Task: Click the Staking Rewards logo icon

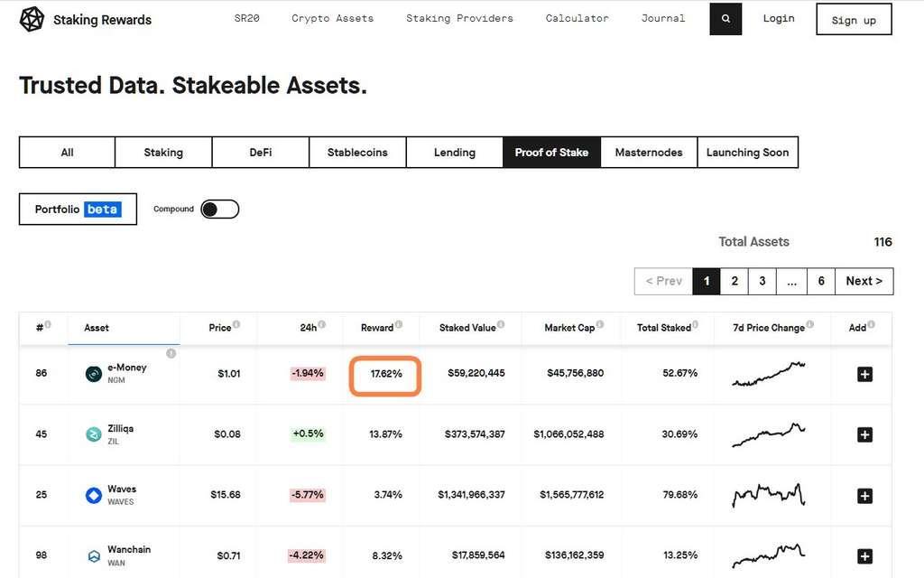Action: tap(32, 19)
